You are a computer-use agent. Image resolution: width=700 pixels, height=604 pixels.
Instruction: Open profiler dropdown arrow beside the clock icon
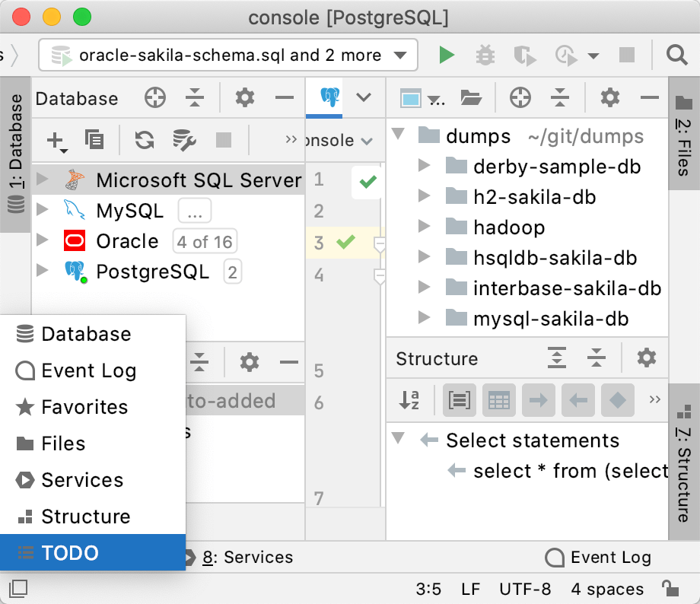coord(593,56)
